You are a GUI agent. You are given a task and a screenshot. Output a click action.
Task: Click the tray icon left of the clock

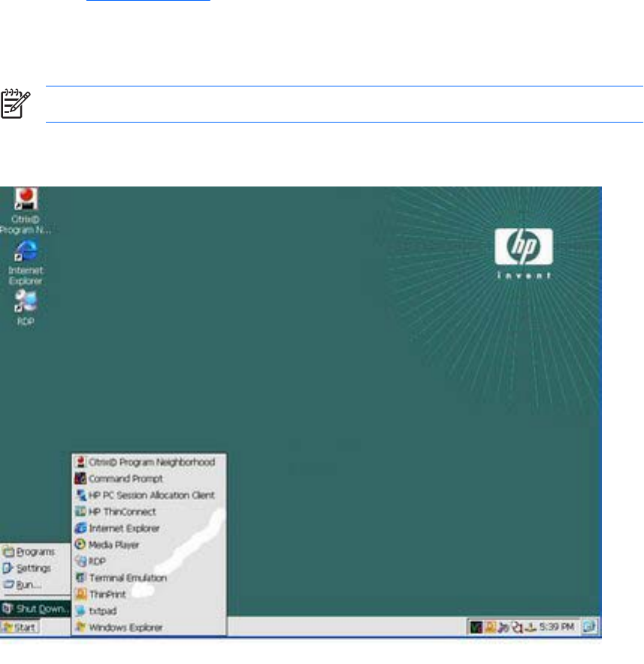tap(531, 627)
